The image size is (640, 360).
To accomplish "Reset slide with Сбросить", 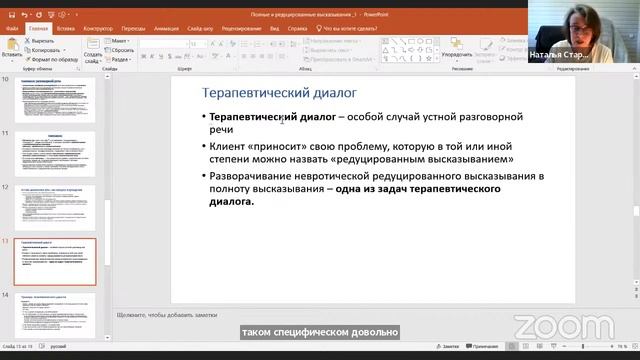I will coord(119,50).
